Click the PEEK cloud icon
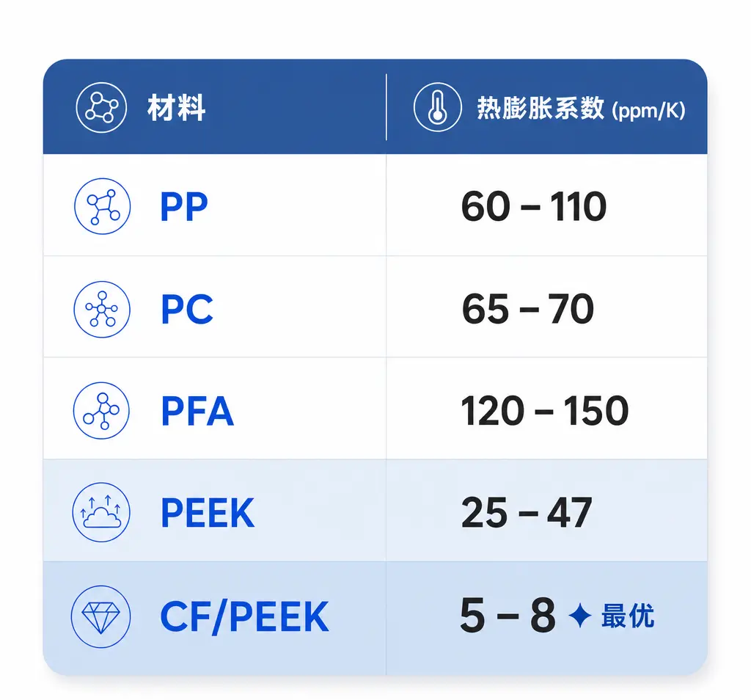The image size is (751, 700). 101,512
